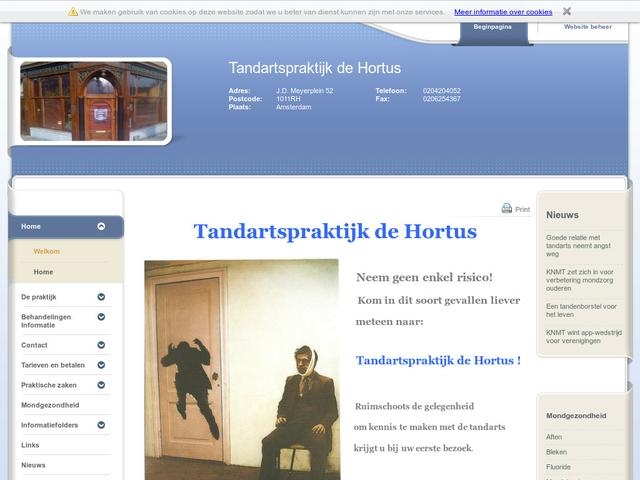The image size is (640, 480).
Task: Expand the De praktijk menu arrow
Action: point(101,297)
